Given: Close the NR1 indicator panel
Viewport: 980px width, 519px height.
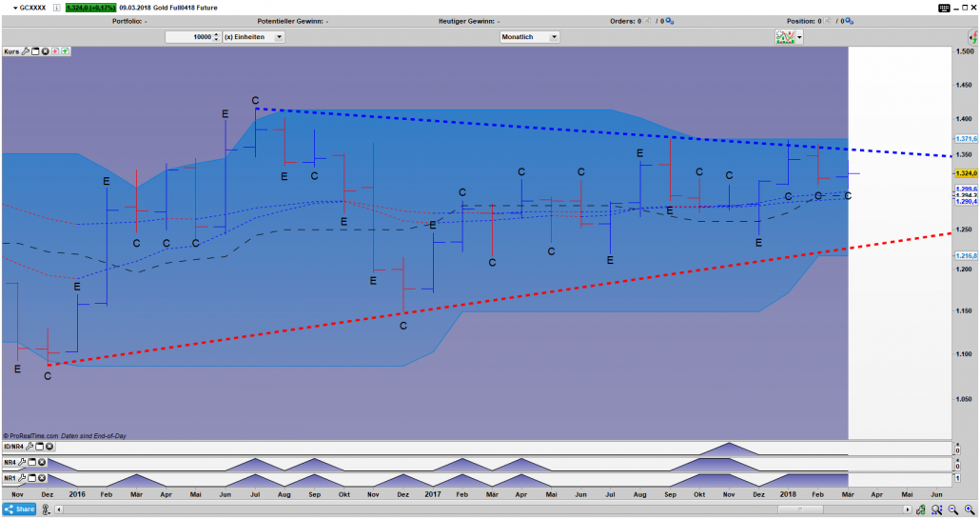Looking at the screenshot, I should coord(42,478).
